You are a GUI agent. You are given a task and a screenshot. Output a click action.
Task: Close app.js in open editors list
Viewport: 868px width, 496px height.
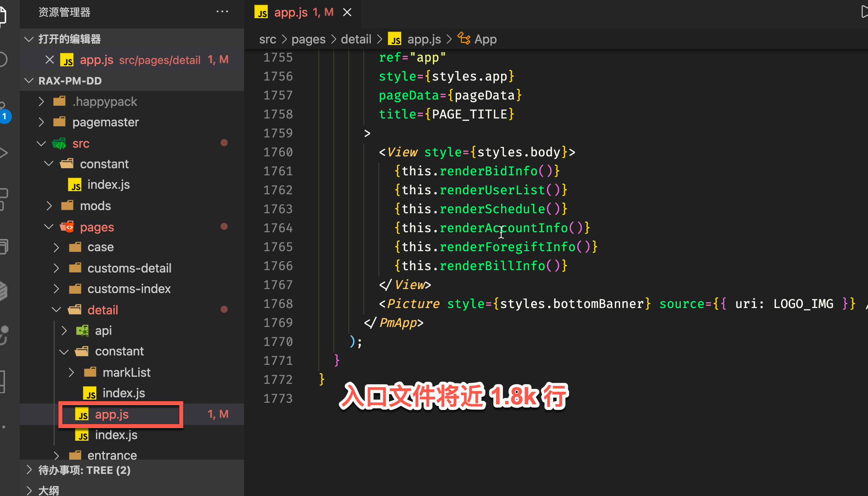tap(50, 60)
